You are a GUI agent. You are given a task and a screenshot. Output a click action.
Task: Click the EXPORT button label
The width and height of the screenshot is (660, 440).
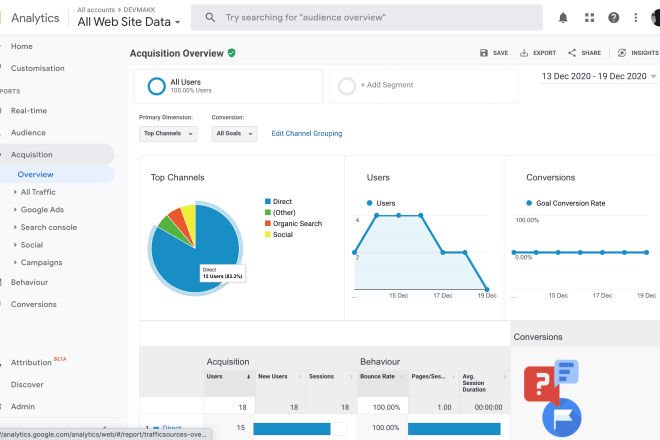[544, 53]
